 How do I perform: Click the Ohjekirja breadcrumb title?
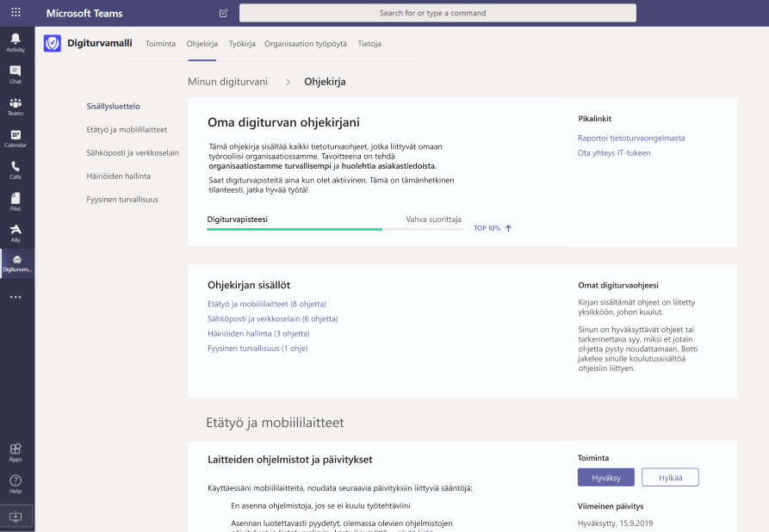(325, 82)
